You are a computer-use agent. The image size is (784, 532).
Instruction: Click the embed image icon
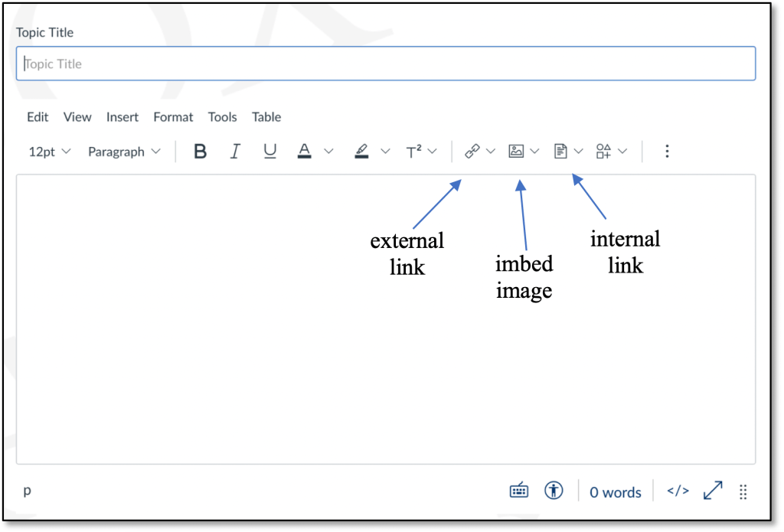[516, 152]
